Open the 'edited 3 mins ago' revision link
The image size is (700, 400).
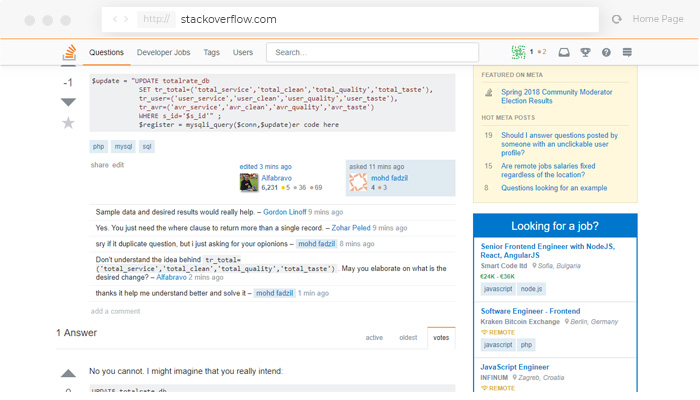266,167
